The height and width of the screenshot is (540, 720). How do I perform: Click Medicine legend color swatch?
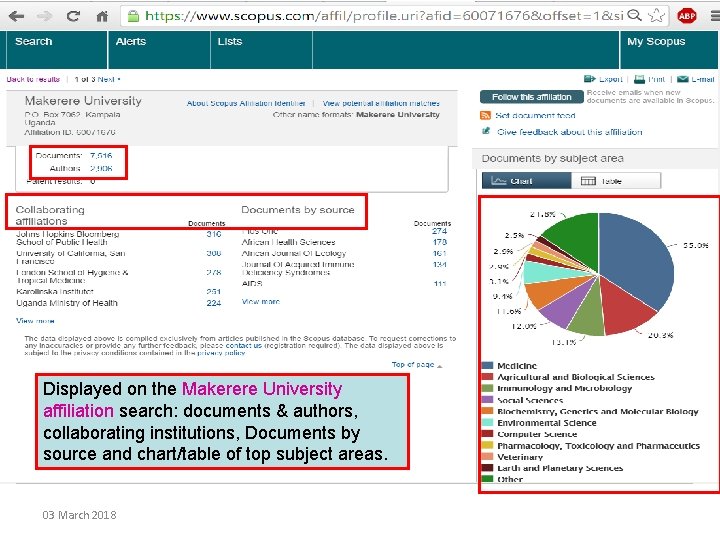(487, 366)
